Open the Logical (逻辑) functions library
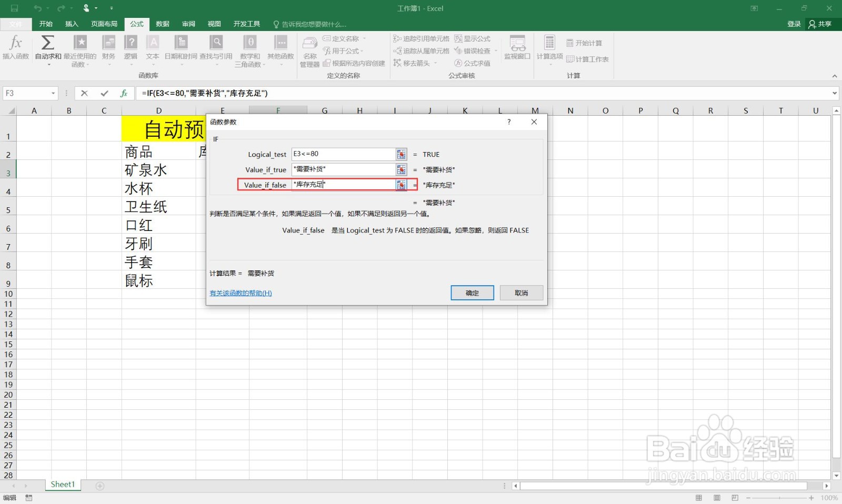 [x=131, y=51]
